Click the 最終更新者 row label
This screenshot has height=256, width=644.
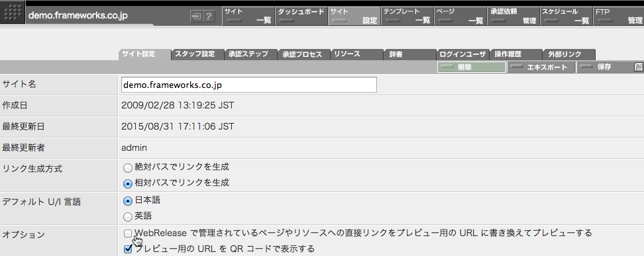(x=23, y=148)
